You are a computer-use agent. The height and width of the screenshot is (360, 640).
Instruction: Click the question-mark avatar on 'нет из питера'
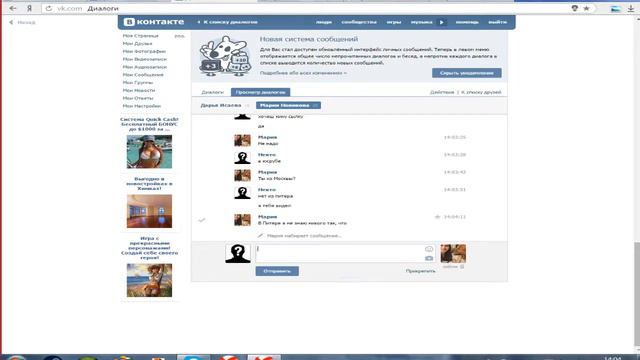(x=242, y=193)
